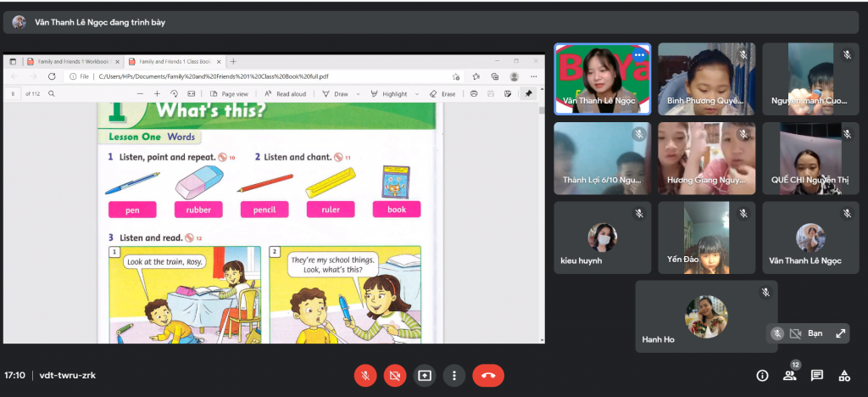The height and width of the screenshot is (397, 868).
Task: Zoom in the PDF with plus icon
Action: (157, 94)
